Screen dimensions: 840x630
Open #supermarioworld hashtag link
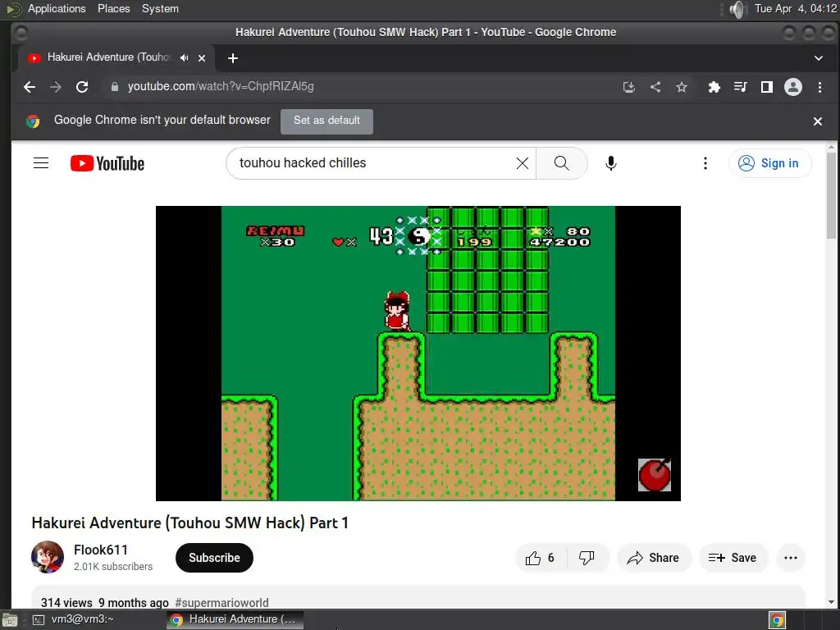click(221, 603)
